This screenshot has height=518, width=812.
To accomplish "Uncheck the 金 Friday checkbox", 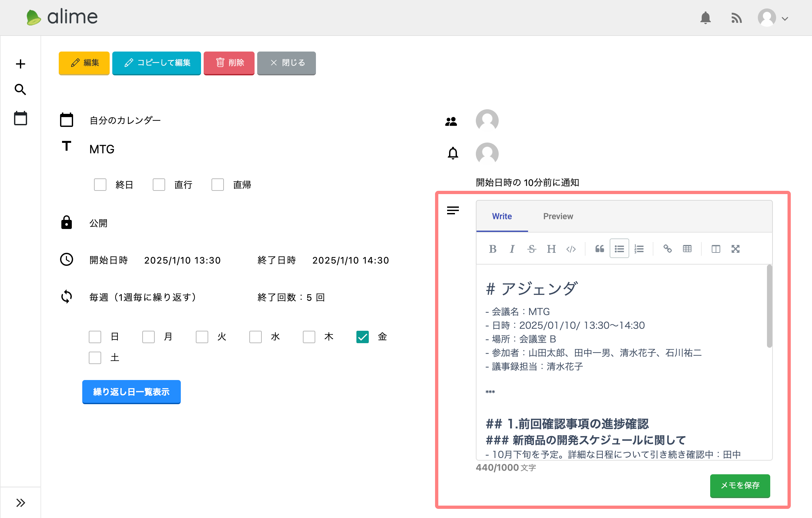I will 362,337.
